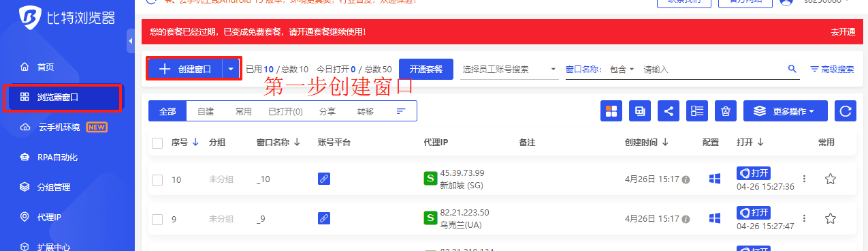Screen dimensions: 868x251
Task: Click the refresh icon button in the toolbar
Action: pos(846,111)
